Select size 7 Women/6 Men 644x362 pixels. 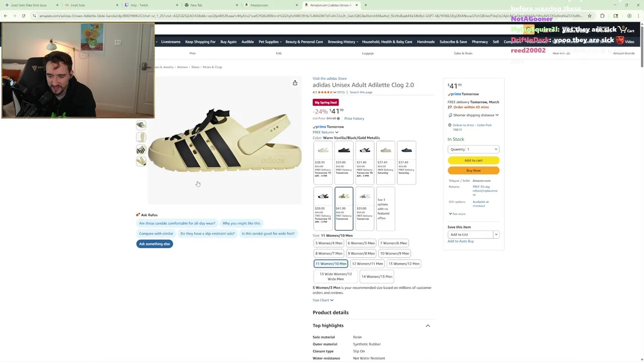point(393,243)
